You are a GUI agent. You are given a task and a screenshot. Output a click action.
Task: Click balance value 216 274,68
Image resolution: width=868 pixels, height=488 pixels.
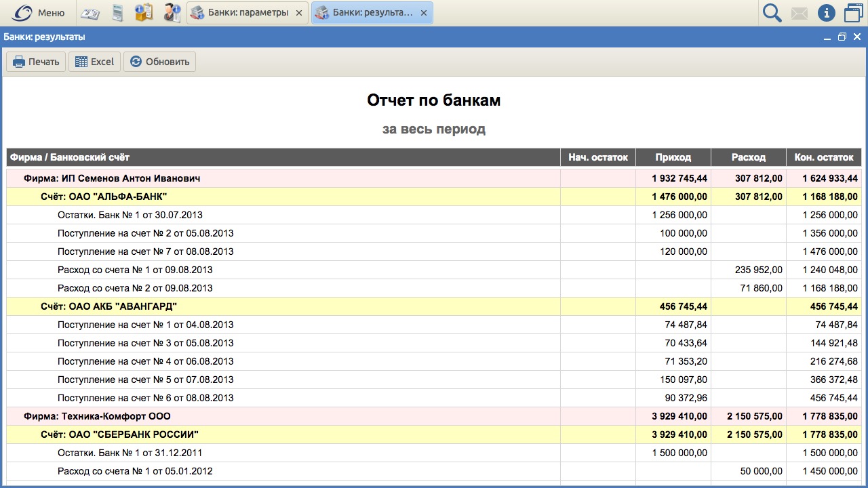coord(834,361)
